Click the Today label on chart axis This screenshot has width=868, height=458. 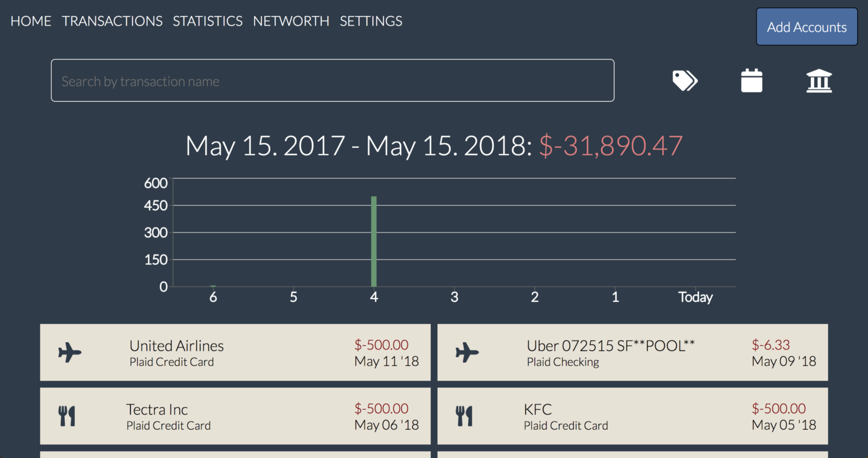pos(695,297)
